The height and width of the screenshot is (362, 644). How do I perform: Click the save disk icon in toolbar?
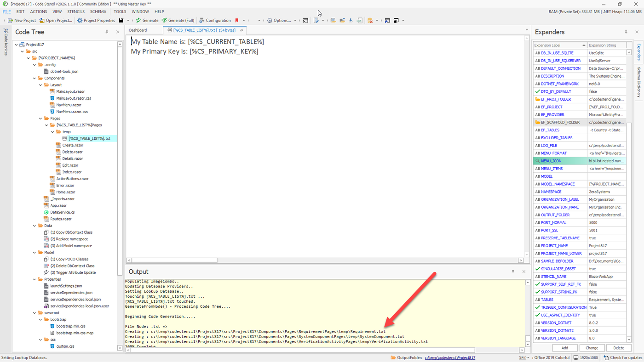coord(121,20)
